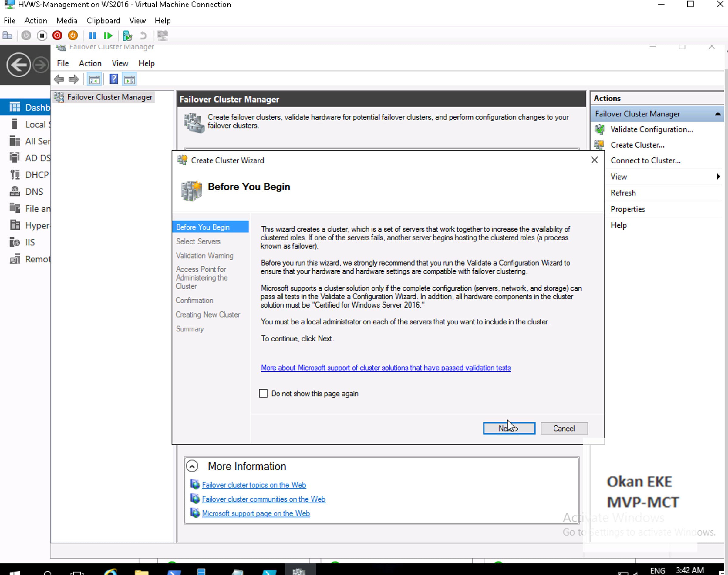
Task: Click Validate Configuration in the Actions pane
Action: coord(652,129)
